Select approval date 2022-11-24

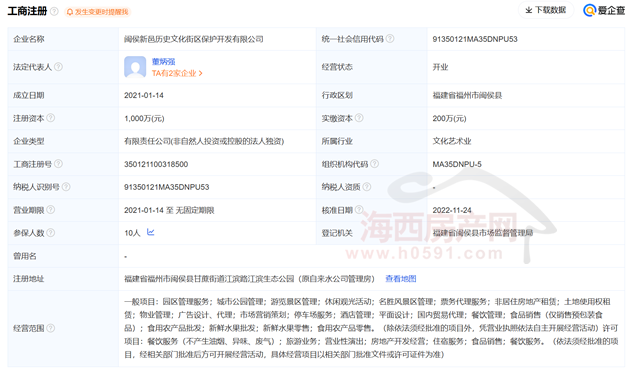click(452, 210)
